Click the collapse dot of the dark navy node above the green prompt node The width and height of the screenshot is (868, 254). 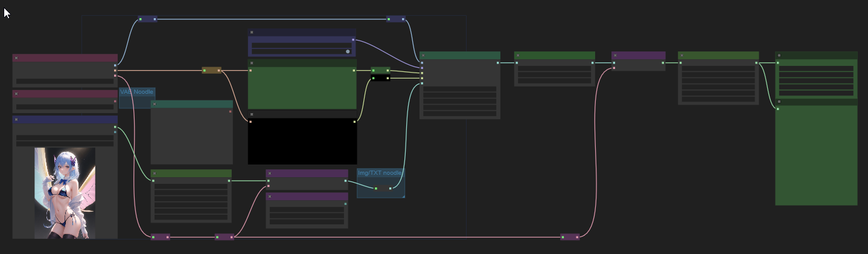point(252,32)
